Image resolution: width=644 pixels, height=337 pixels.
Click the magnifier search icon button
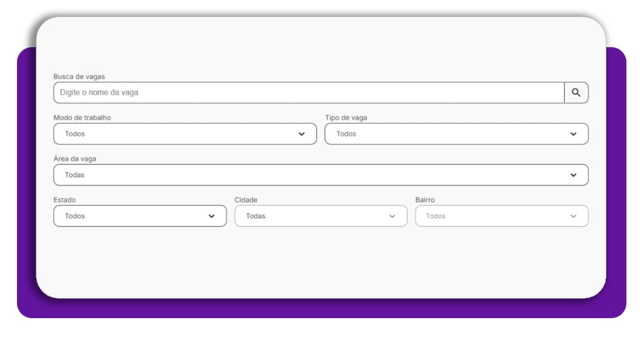click(x=576, y=93)
